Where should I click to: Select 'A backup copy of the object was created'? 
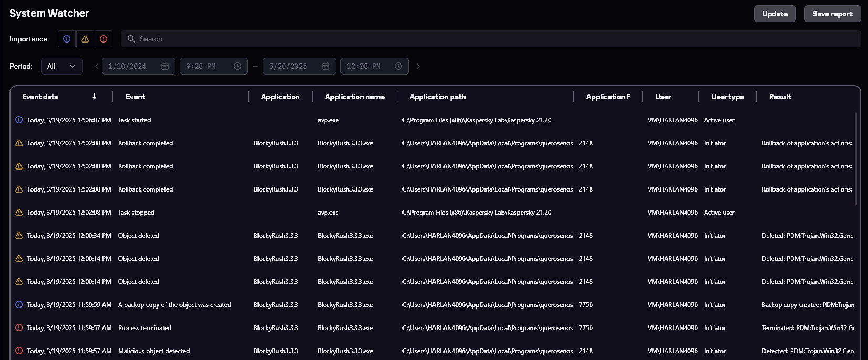click(174, 305)
